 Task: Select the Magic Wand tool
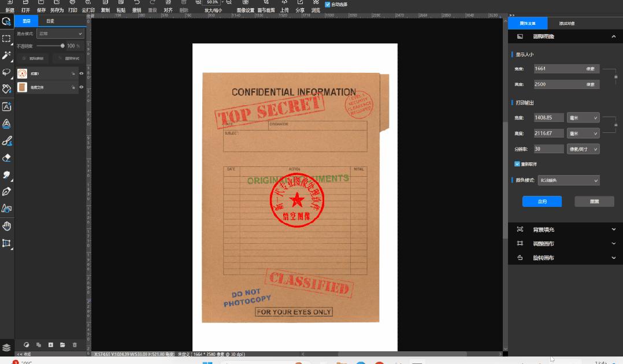pos(7,55)
